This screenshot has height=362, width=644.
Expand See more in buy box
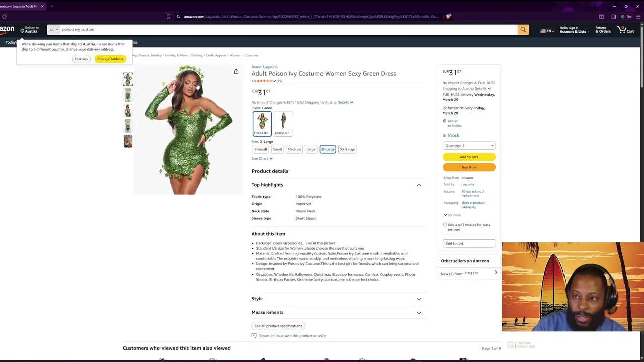(x=452, y=215)
